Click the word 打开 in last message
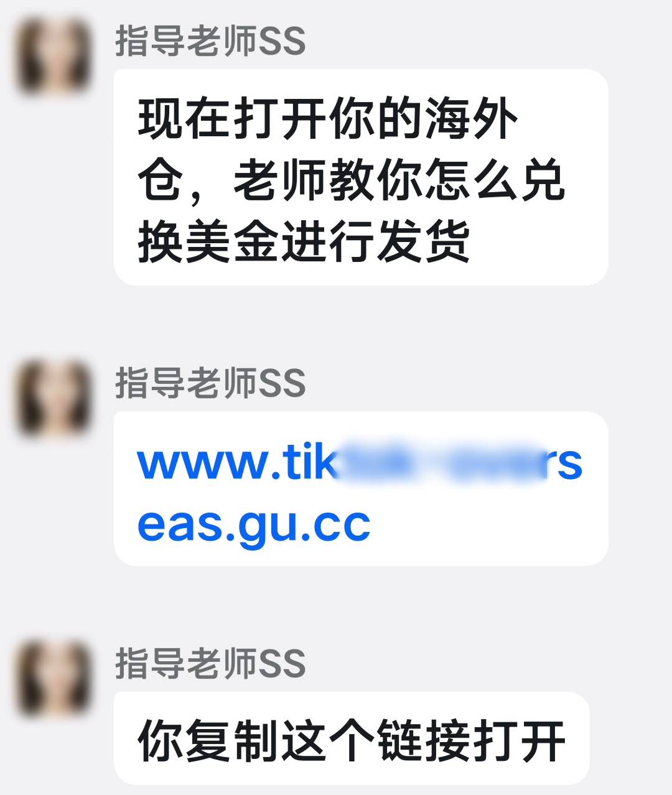Image resolution: width=672 pixels, height=795 pixels. [x=519, y=740]
